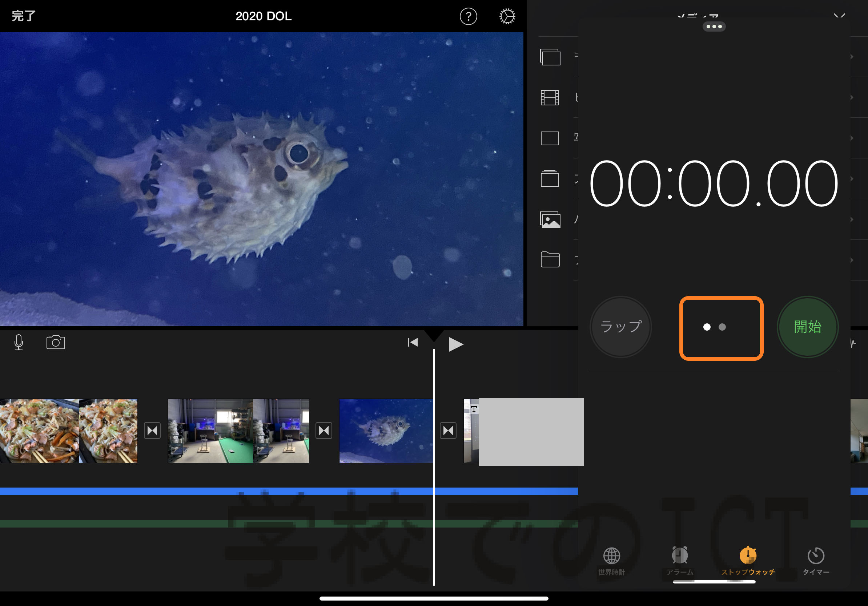Select the blue audio track bar
Screen dimensions: 868x606
click(289, 491)
